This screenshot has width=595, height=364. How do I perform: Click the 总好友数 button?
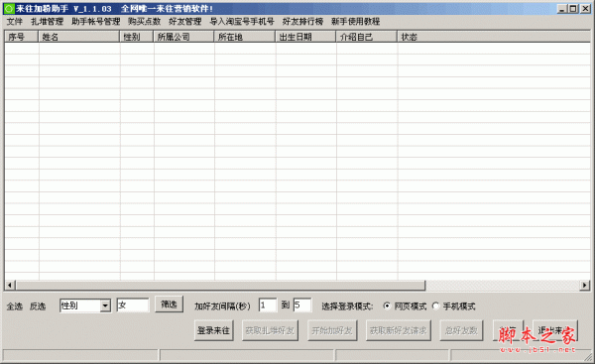[461, 330]
